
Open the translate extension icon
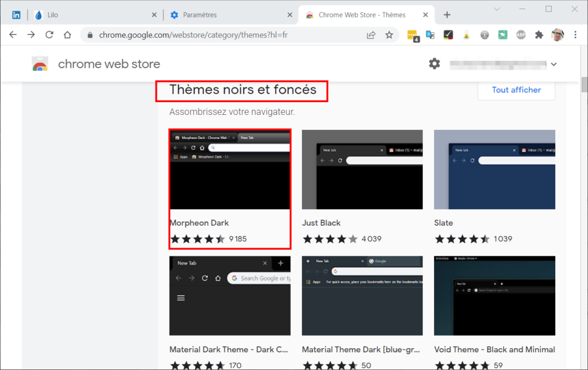click(430, 35)
